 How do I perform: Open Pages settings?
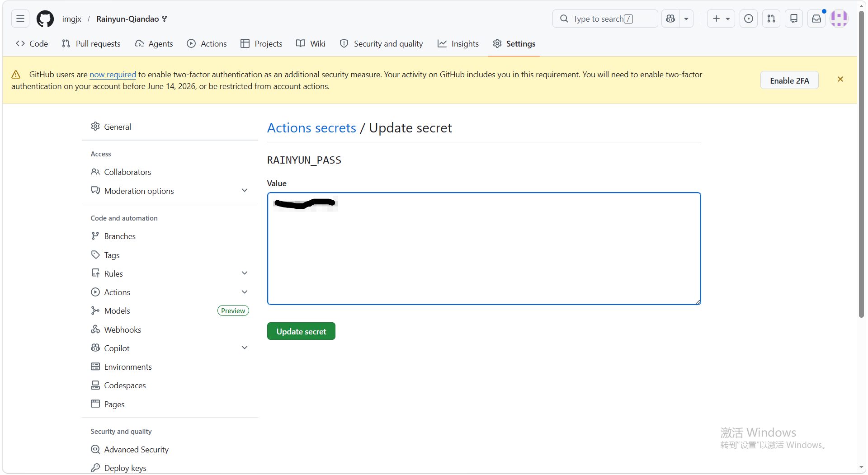tap(170, 404)
